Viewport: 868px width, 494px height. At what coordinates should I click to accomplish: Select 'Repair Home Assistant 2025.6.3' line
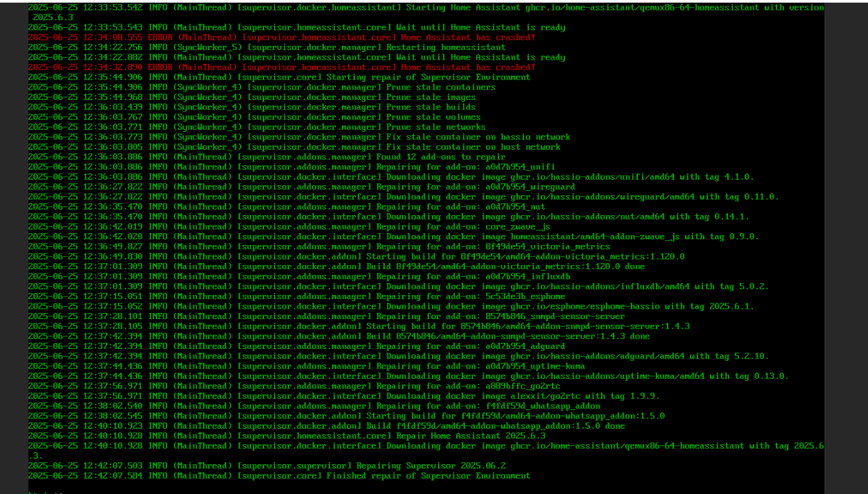tap(287, 436)
